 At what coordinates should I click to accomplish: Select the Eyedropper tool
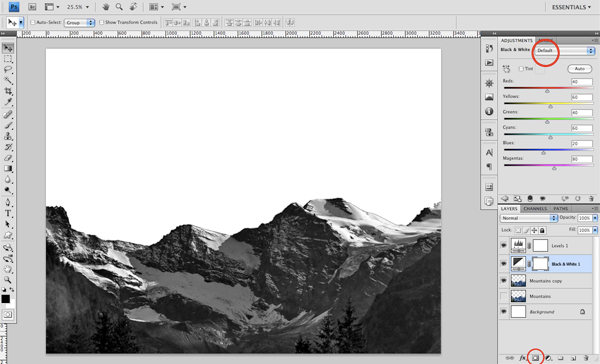[x=8, y=102]
